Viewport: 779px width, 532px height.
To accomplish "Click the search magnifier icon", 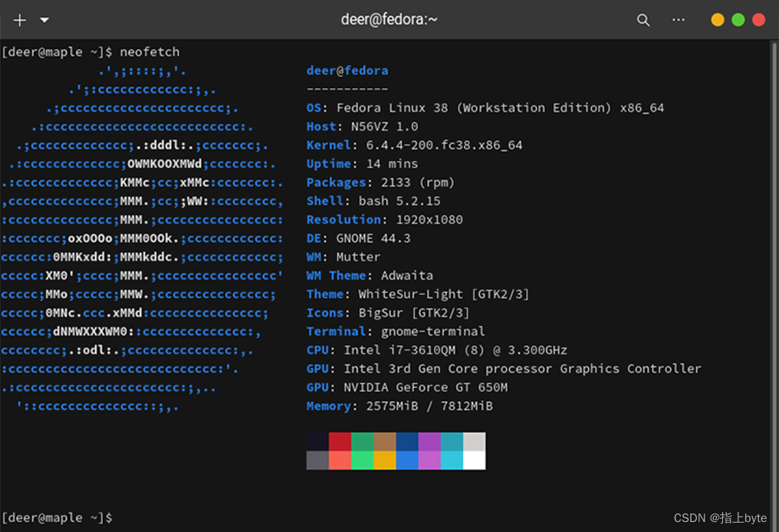I will point(643,20).
